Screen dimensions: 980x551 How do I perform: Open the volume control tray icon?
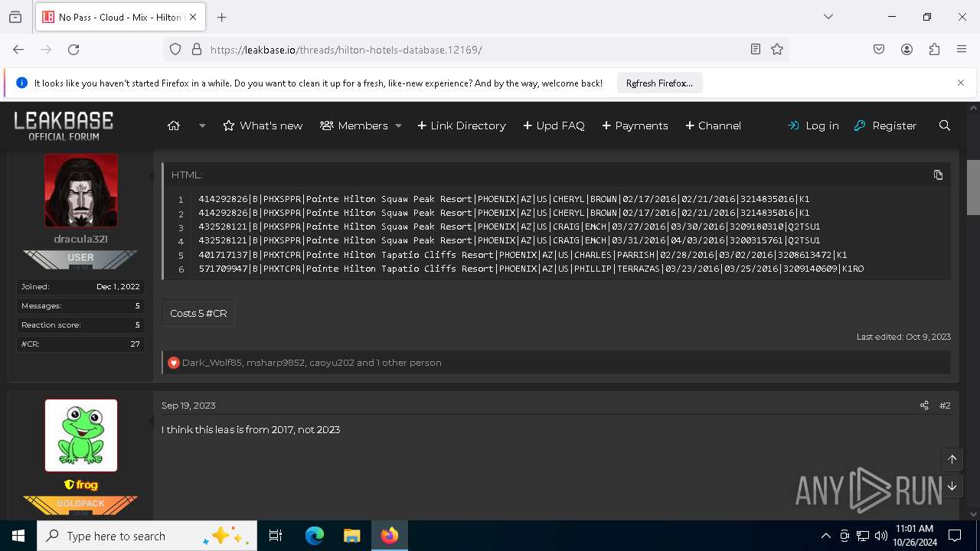tap(881, 536)
